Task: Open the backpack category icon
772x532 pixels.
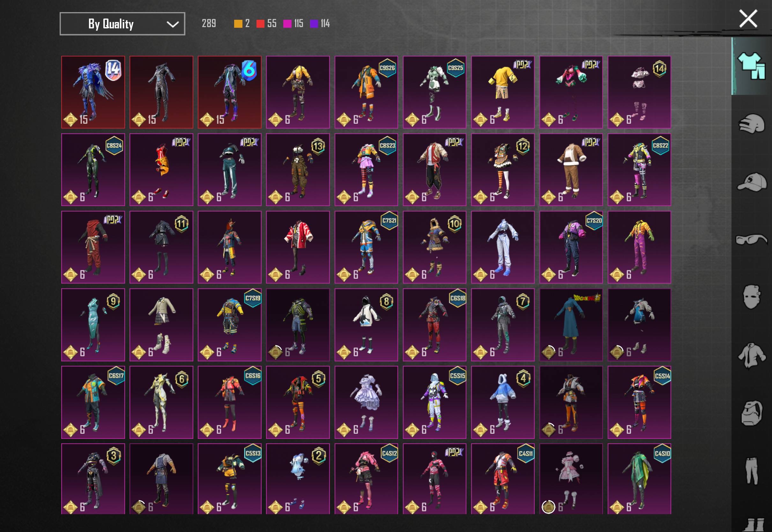Action: click(752, 413)
